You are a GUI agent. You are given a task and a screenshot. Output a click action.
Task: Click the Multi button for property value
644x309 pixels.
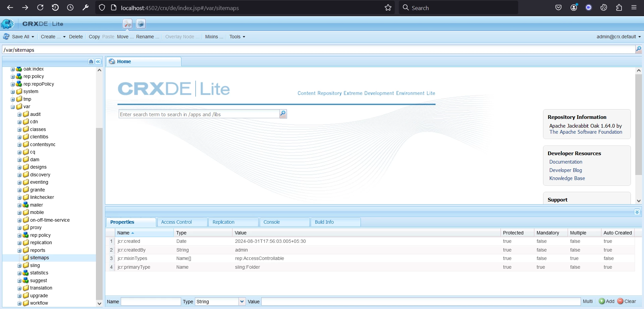pos(588,301)
